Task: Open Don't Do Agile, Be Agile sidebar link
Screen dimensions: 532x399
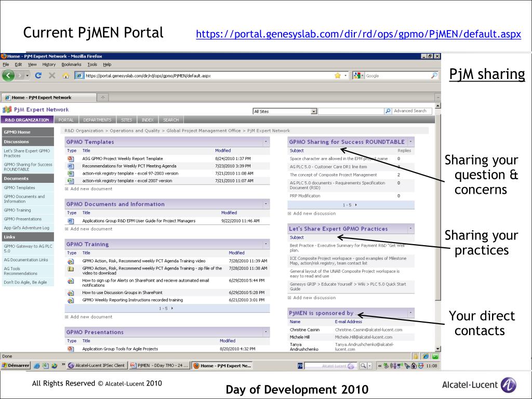Action: click(25, 282)
